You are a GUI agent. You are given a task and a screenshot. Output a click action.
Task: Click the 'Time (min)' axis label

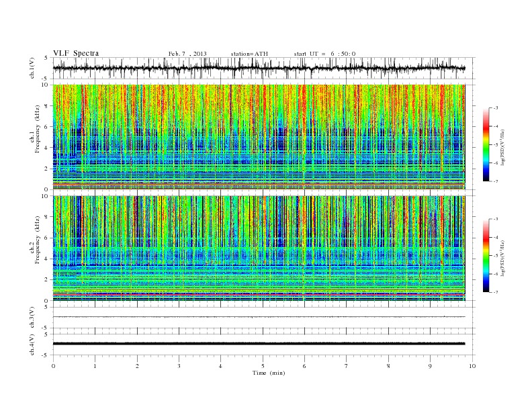tap(269, 373)
